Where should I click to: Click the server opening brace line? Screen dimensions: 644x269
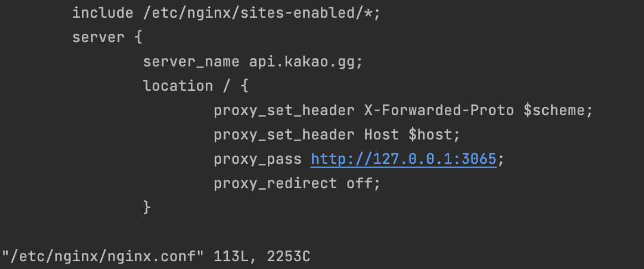click(107, 38)
